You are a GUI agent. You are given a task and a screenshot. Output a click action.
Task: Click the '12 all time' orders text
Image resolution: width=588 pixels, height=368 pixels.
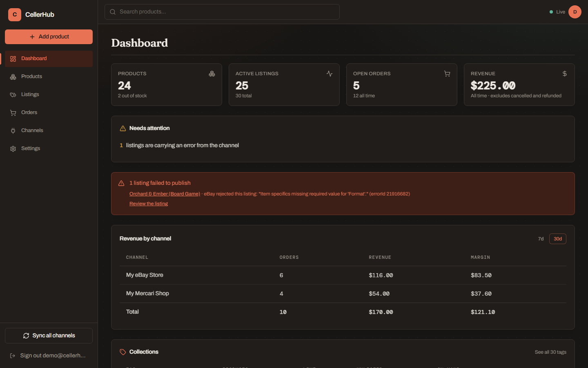364,96
